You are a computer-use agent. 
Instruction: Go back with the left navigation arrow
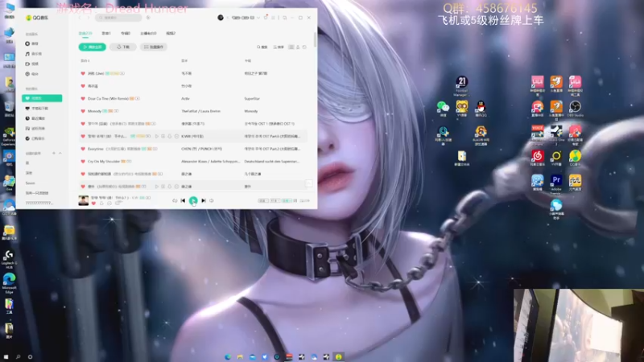79,18
